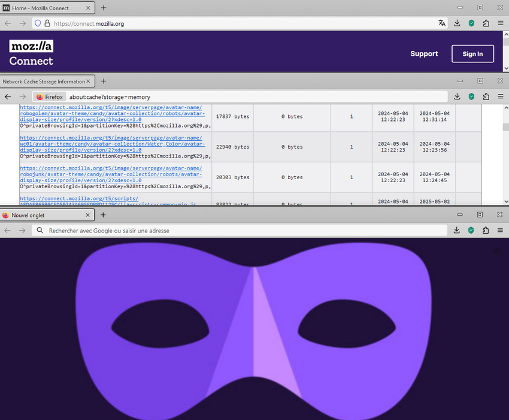This screenshot has width=509, height=420.
Task: Open the Support link
Action: tap(424, 54)
